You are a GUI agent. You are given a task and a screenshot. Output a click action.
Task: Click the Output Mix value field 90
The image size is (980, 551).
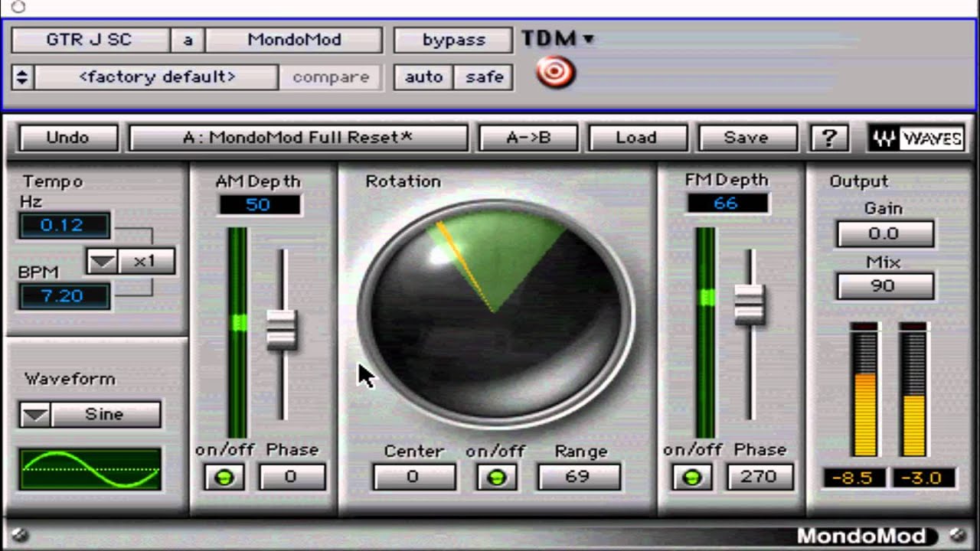[884, 286]
